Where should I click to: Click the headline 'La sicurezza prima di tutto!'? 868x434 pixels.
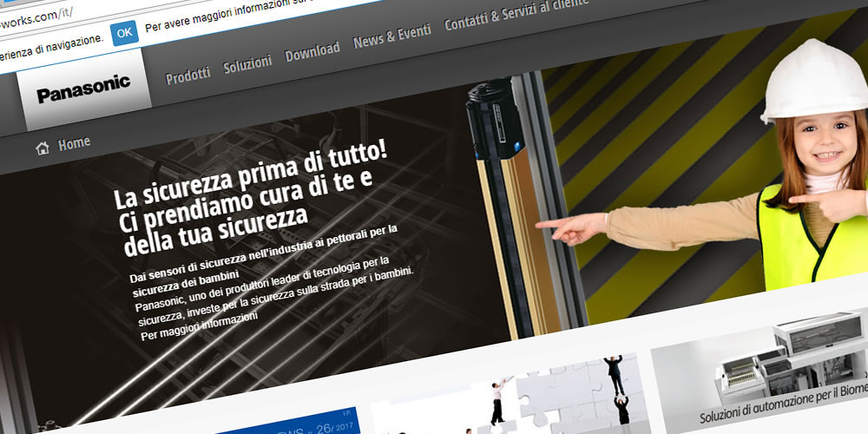(250, 175)
